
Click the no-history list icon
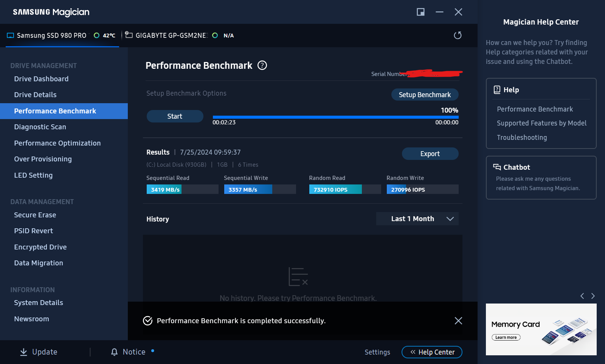click(298, 277)
